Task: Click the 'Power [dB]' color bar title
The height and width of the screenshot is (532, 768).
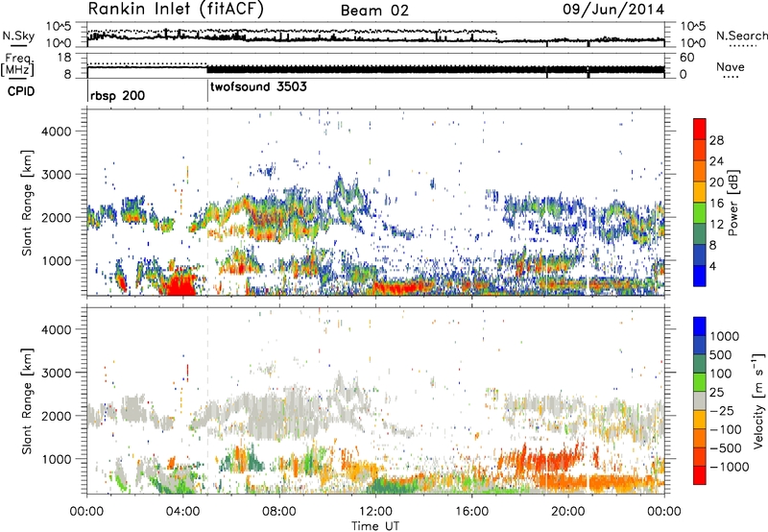Action: [x=732, y=203]
